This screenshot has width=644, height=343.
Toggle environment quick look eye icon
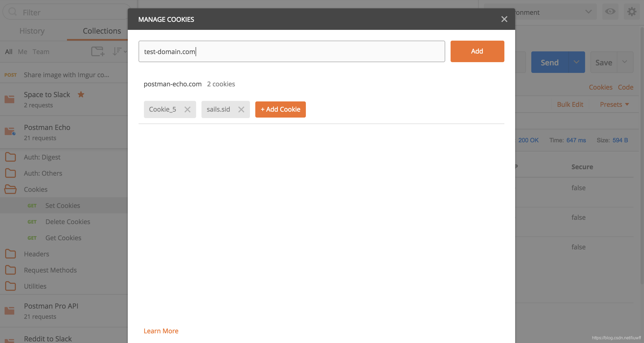tap(610, 12)
